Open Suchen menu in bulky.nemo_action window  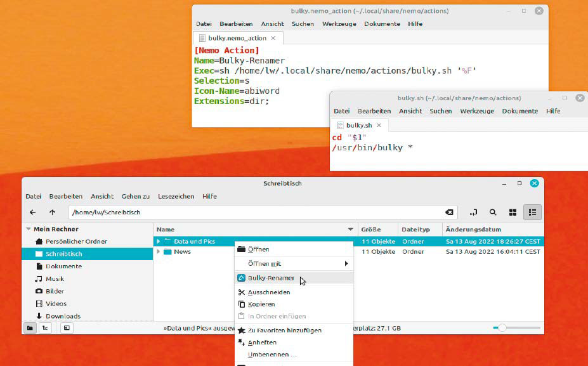[x=303, y=23]
